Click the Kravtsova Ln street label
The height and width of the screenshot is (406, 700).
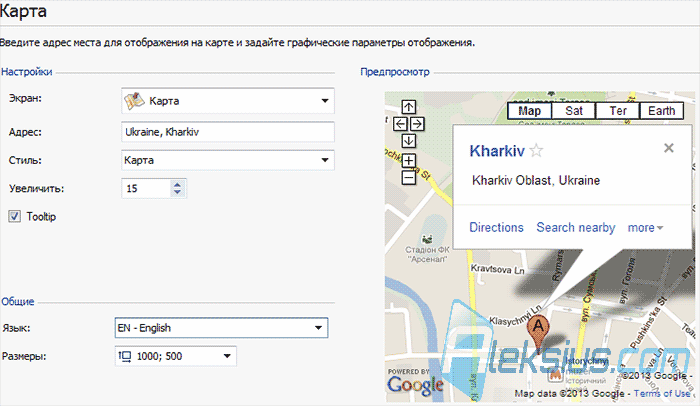[497, 269]
